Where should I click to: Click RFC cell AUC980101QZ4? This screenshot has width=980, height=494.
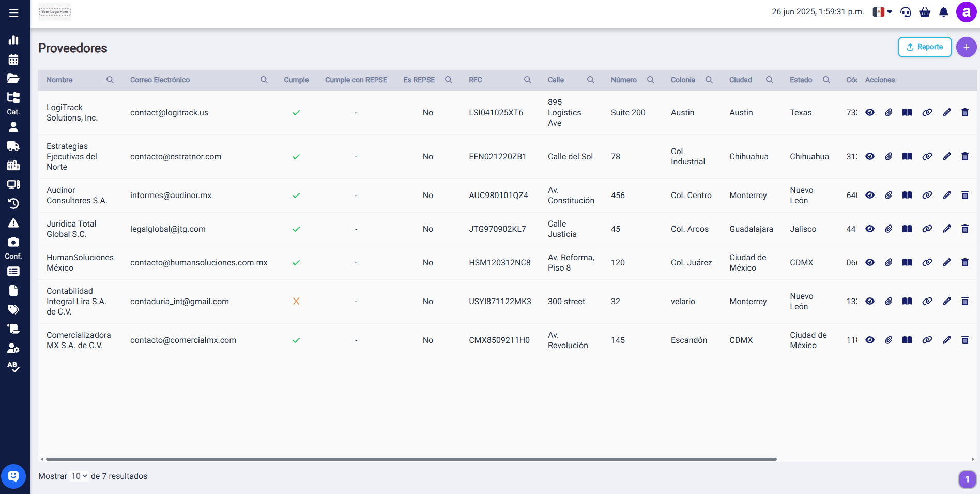pos(498,195)
